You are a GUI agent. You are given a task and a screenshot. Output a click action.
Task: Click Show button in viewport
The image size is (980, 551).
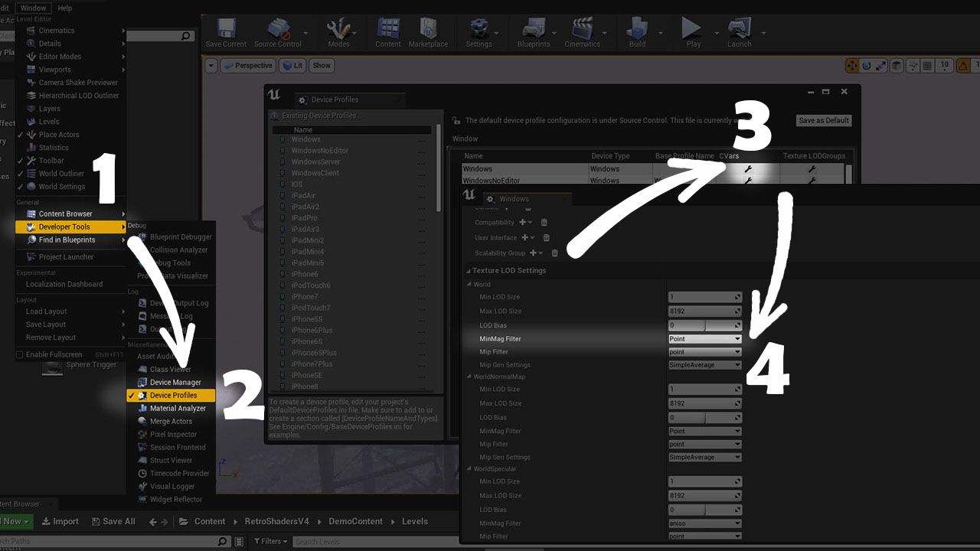322,66
